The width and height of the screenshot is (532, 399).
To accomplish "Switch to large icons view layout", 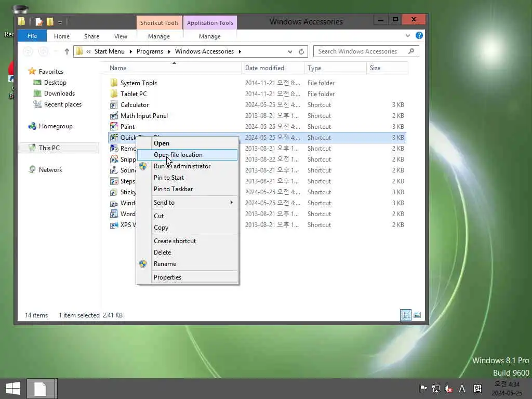I will [x=417, y=315].
